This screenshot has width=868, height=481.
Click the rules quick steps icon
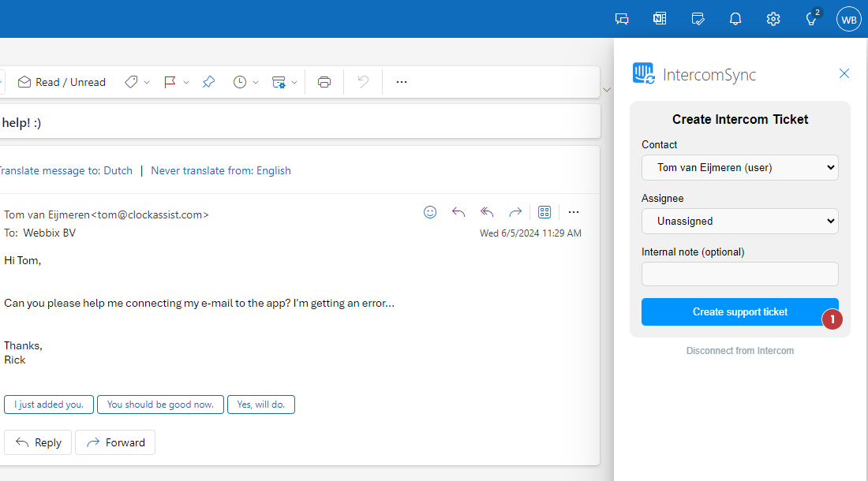pos(279,82)
